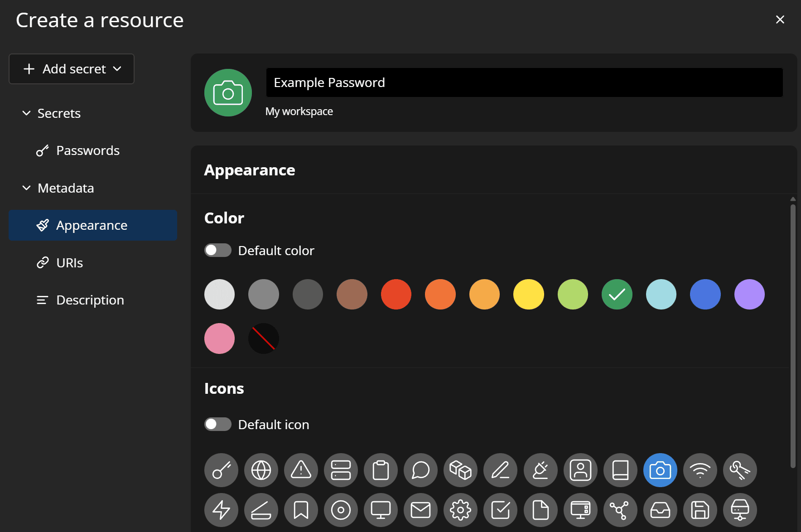Viewport: 801px width, 532px height.
Task: Turn on the Default icon toggle
Action: coord(217,424)
